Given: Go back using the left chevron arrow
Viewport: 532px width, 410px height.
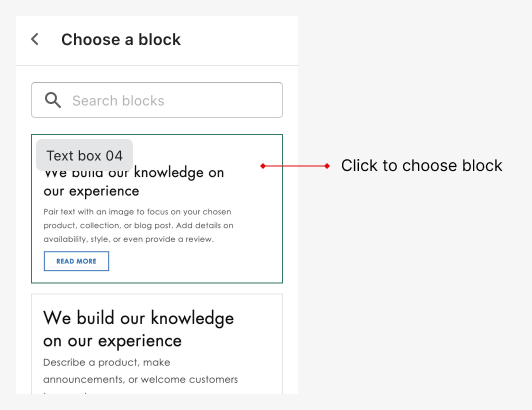Looking at the screenshot, I should (x=35, y=39).
